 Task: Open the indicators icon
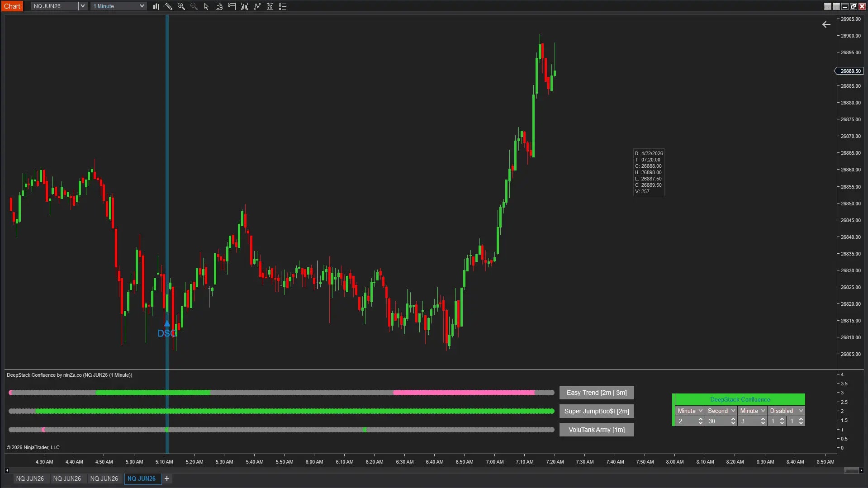pyautogui.click(x=244, y=6)
